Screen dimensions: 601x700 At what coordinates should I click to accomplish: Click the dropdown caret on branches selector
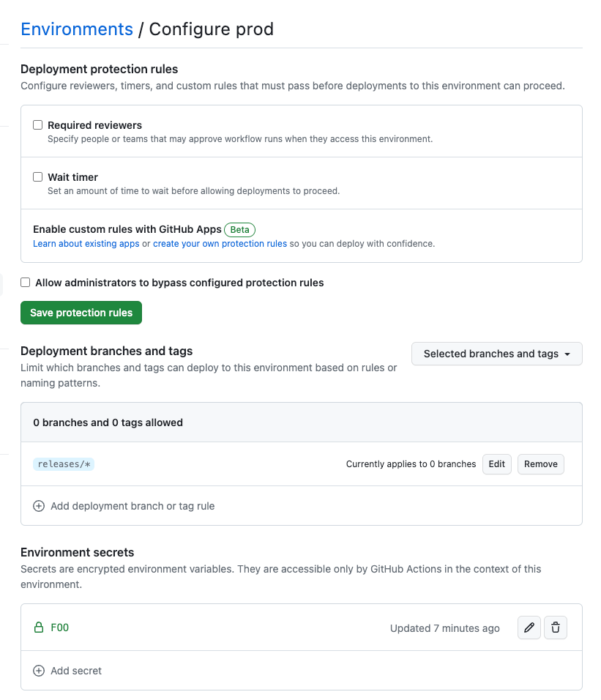567,354
